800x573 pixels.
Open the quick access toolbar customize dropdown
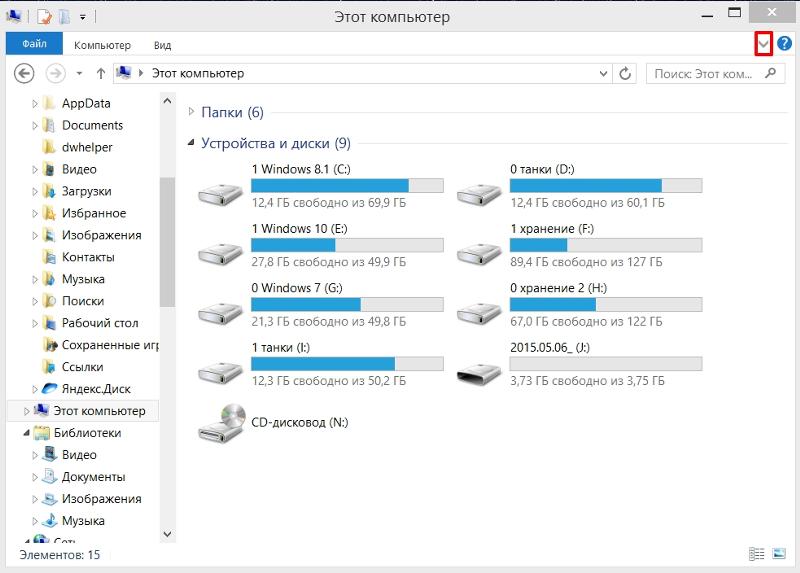83,17
